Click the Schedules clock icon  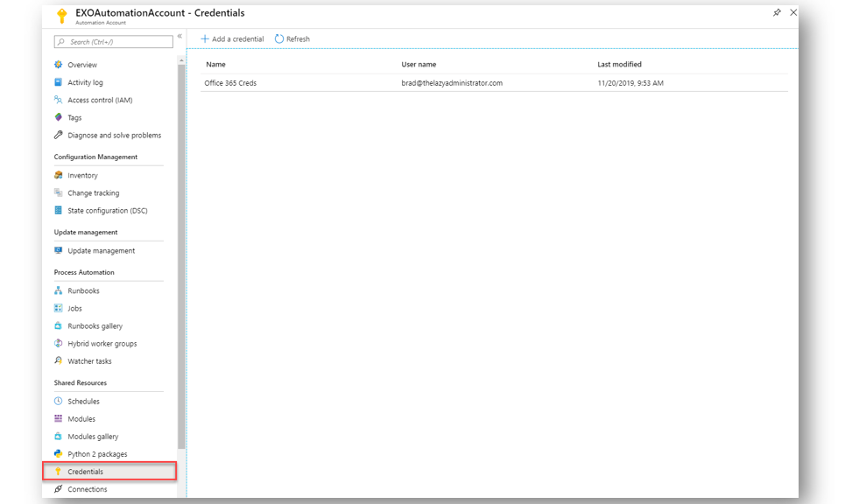coord(58,401)
